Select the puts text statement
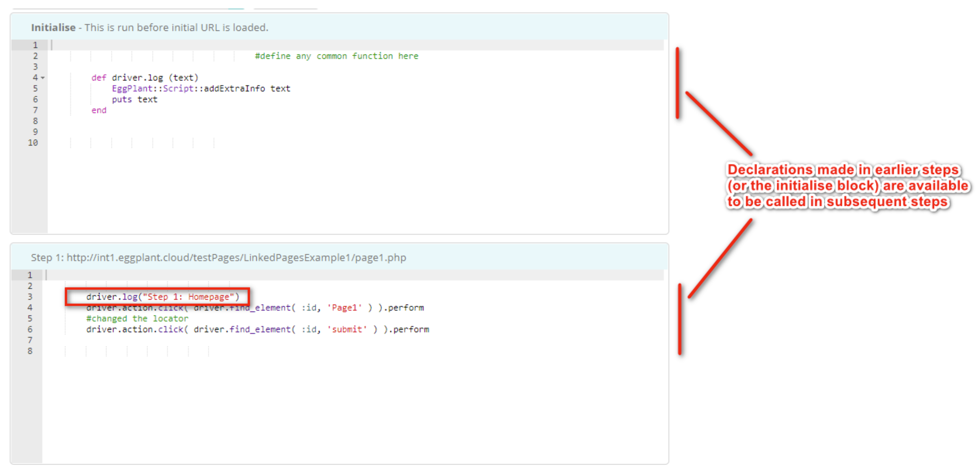This screenshot has width=980, height=467. 134,99
